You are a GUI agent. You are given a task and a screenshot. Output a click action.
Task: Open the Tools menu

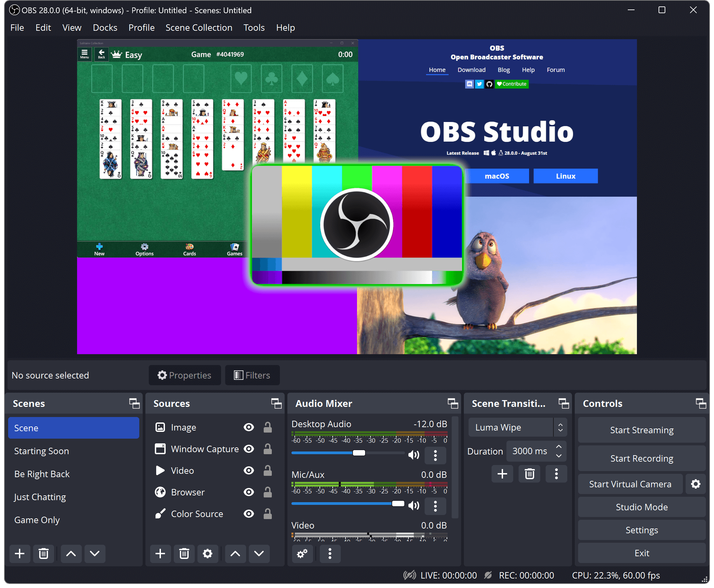point(254,27)
